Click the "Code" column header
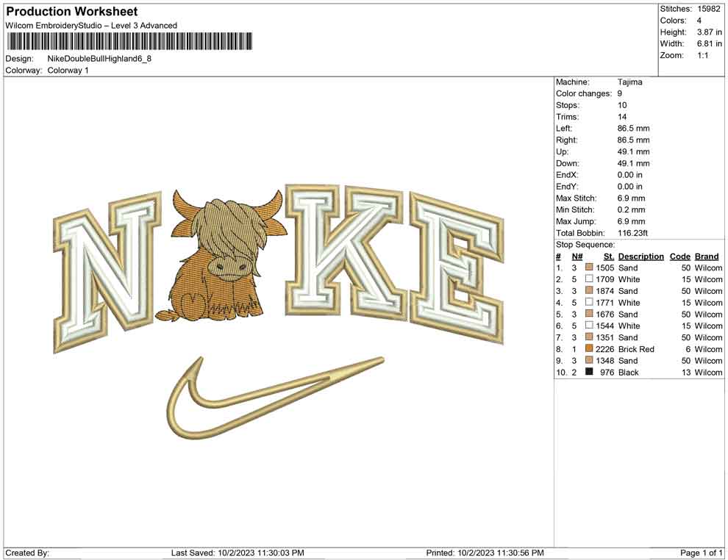The width and height of the screenshot is (728, 560). [679, 256]
